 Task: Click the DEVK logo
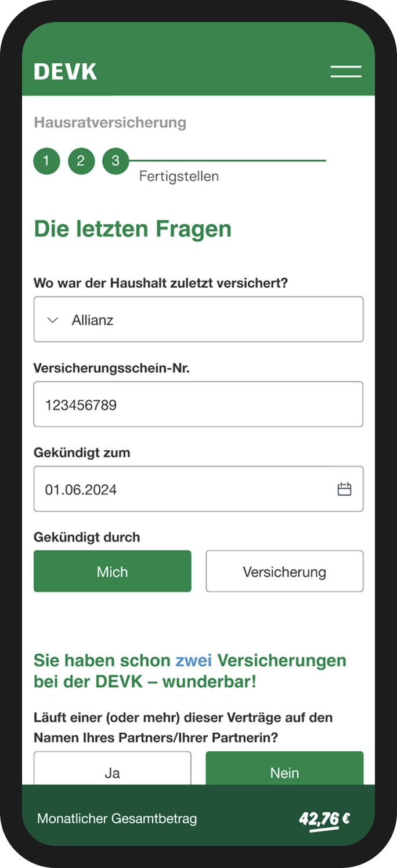click(x=66, y=71)
